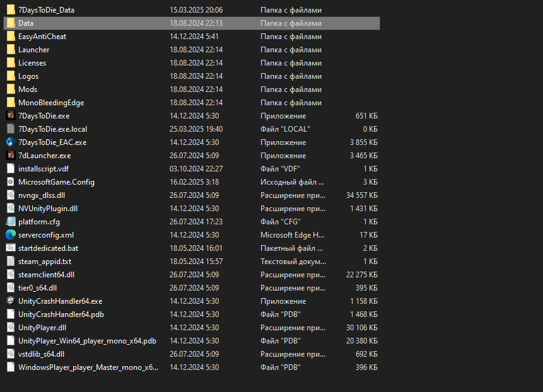This screenshot has width=543, height=392.
Task: Click the installscript.vdf file icon
Action: point(11,169)
